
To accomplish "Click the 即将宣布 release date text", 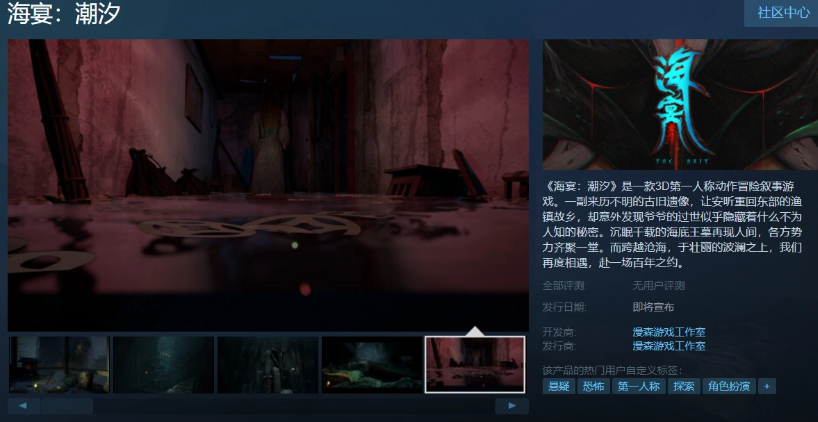I will coord(653,307).
